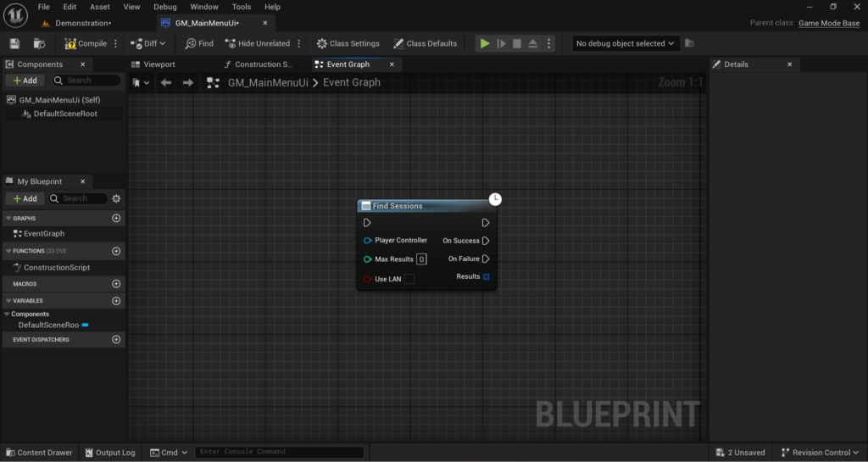Click Find in toolbar

(199, 44)
